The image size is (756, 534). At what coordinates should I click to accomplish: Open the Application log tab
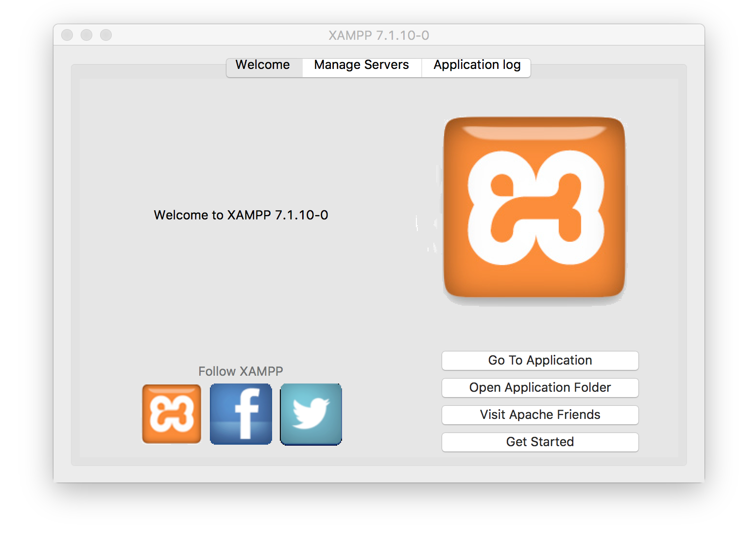[476, 67]
